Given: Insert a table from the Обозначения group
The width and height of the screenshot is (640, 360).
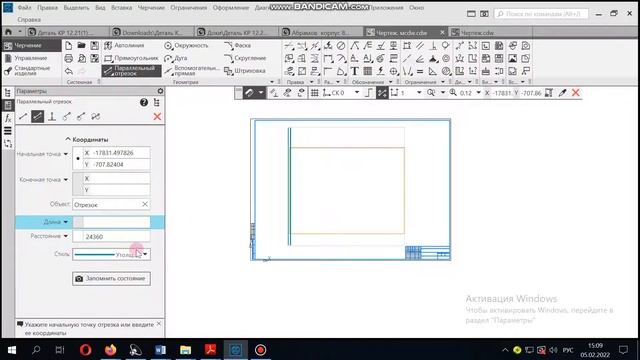Looking at the screenshot, I should [367, 71].
